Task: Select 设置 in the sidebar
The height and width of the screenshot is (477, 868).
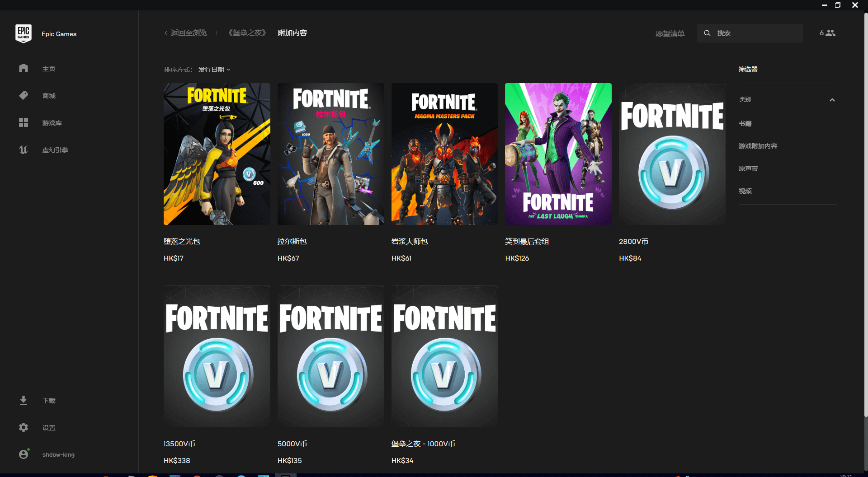Action: (x=49, y=428)
